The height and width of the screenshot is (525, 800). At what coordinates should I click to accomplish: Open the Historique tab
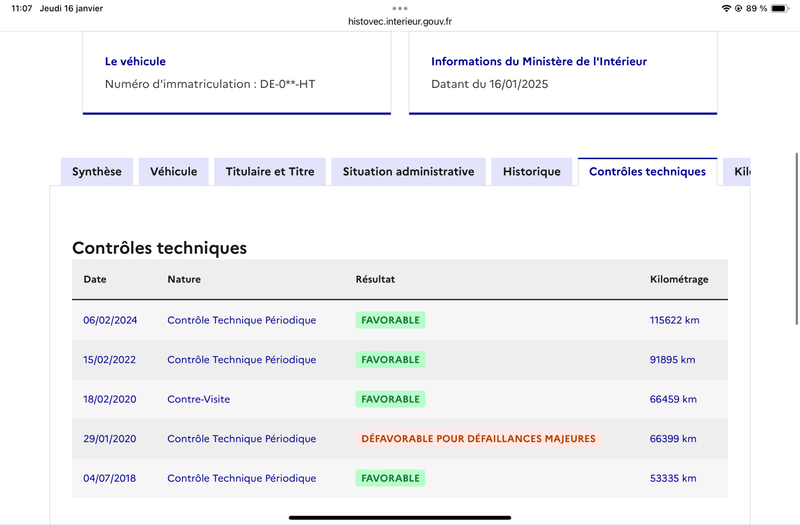[x=532, y=171]
